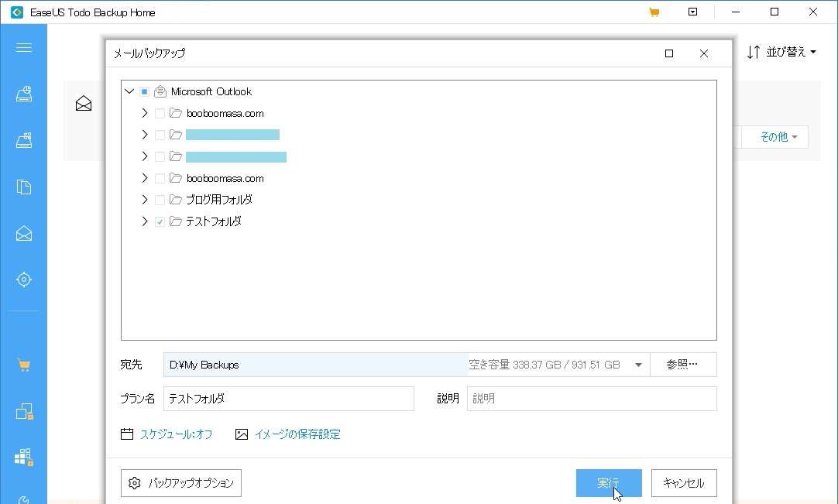Select the Microsoft Outlook tree label

(211, 92)
